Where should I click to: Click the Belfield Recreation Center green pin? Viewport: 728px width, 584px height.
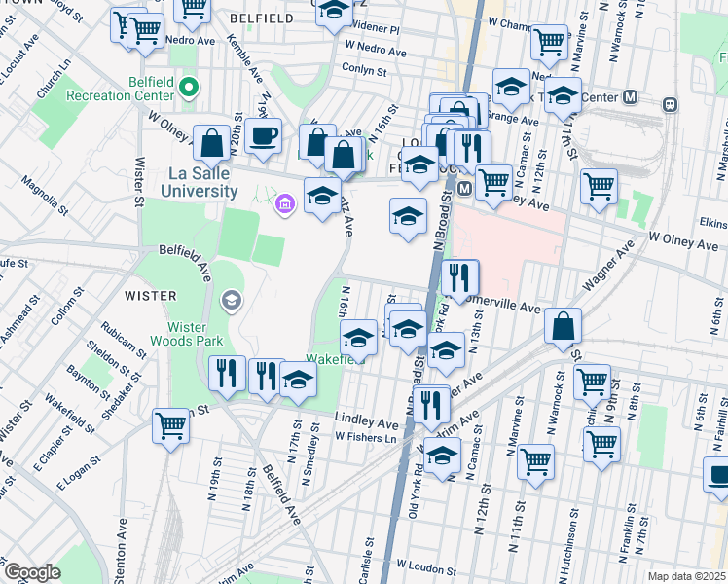coord(189,88)
